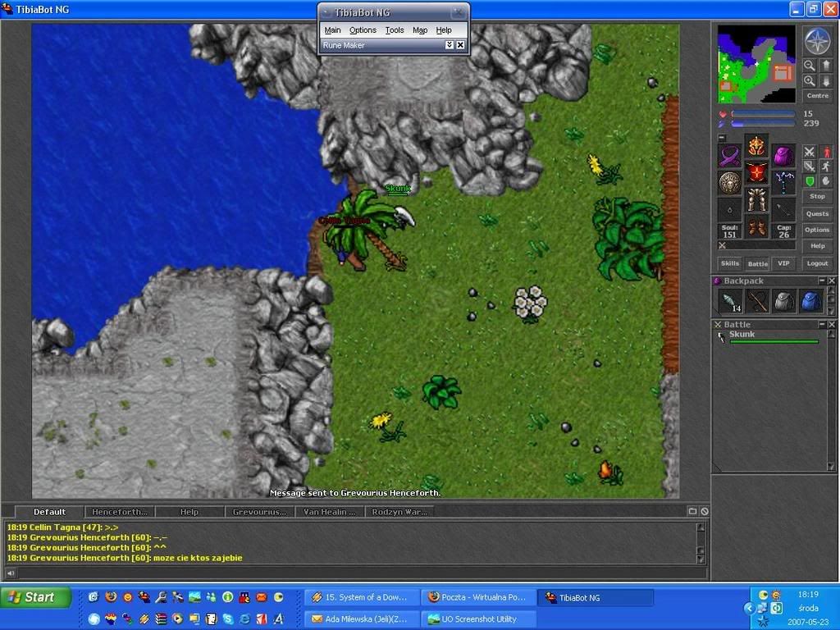Expand the Rune Maker panel
This screenshot has width=840, height=630.
pyautogui.click(x=450, y=45)
